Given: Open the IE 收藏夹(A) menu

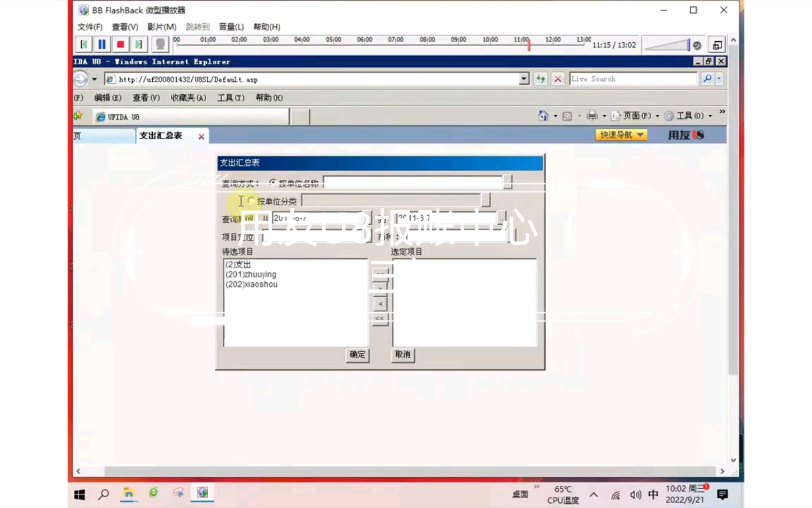Looking at the screenshot, I should [x=188, y=98].
